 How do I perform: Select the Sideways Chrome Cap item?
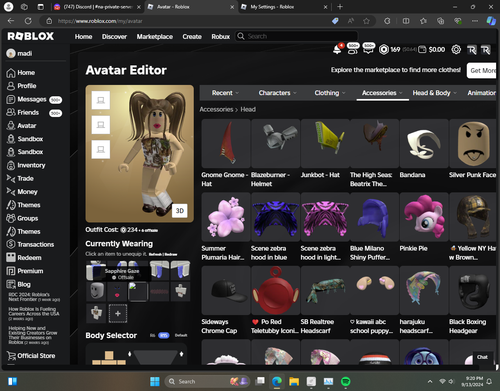226,300
